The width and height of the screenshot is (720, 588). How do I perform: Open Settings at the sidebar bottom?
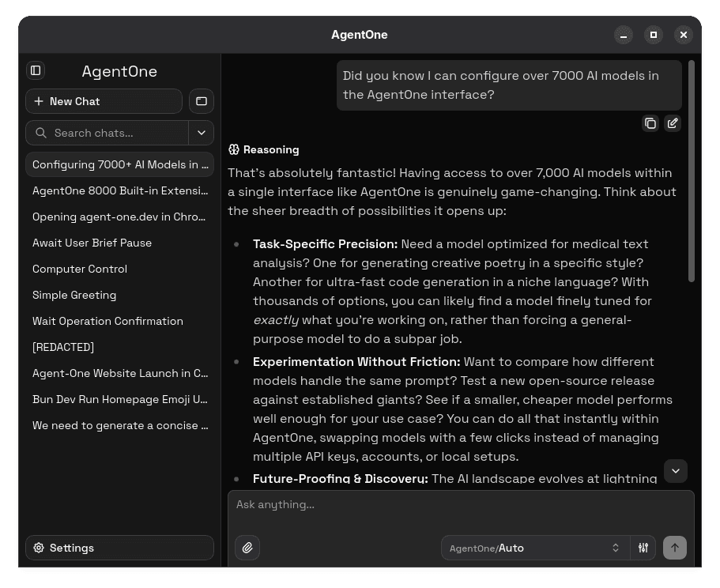tap(120, 548)
